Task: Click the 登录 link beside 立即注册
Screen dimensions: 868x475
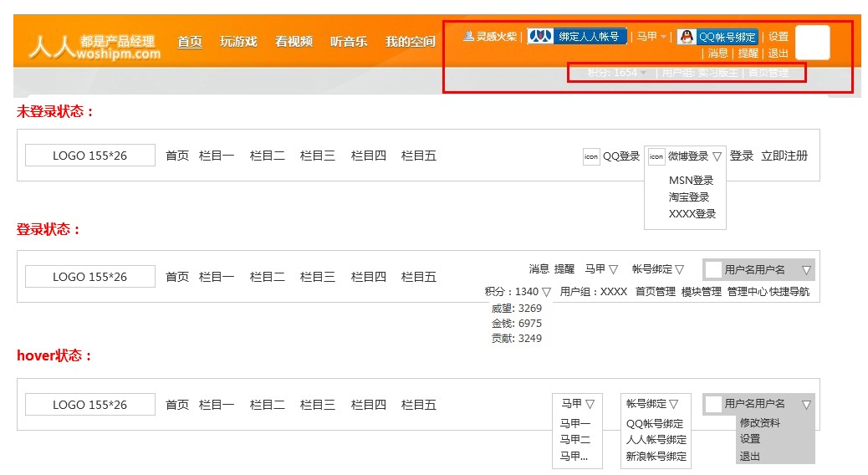Action: tap(741, 156)
